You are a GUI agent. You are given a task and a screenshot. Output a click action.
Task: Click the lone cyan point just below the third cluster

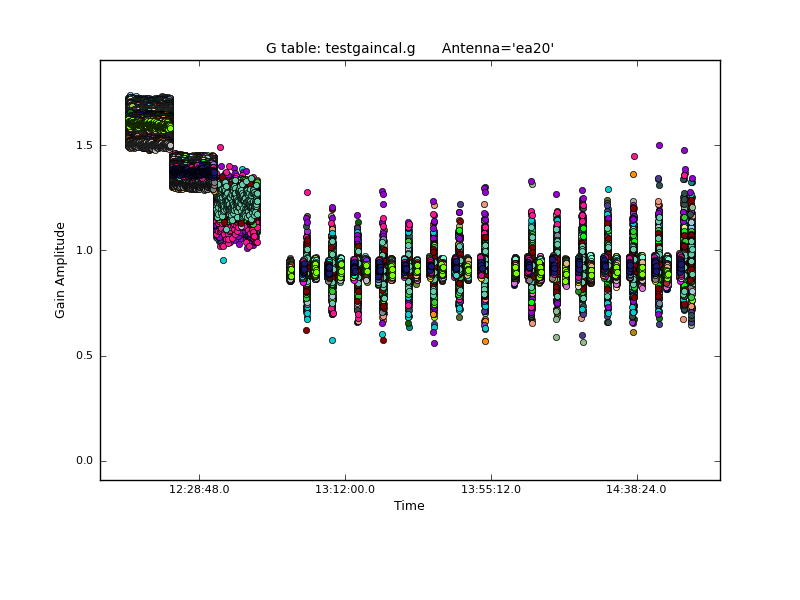click(223, 260)
